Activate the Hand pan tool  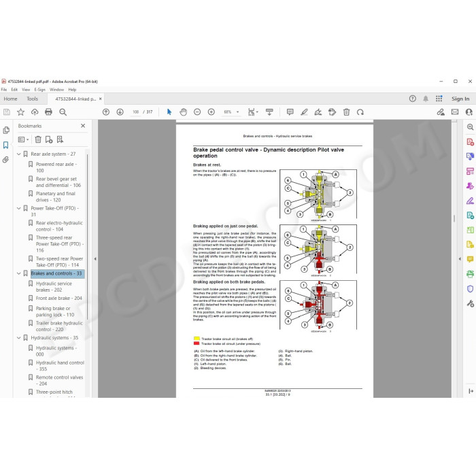pos(183,112)
